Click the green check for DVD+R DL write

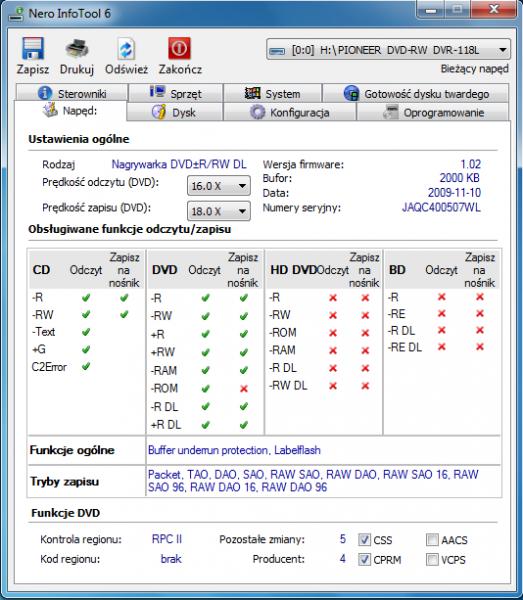pyautogui.click(x=244, y=425)
